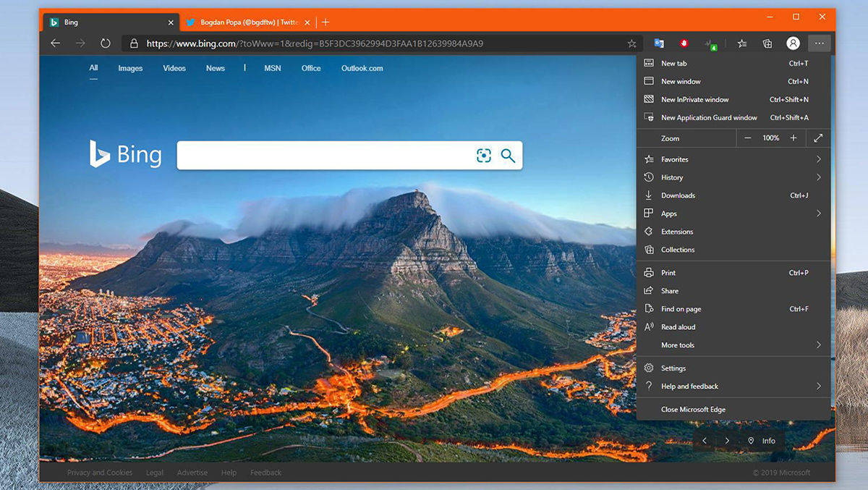Open the Images link
This screenshot has height=490, width=868.
(x=130, y=68)
